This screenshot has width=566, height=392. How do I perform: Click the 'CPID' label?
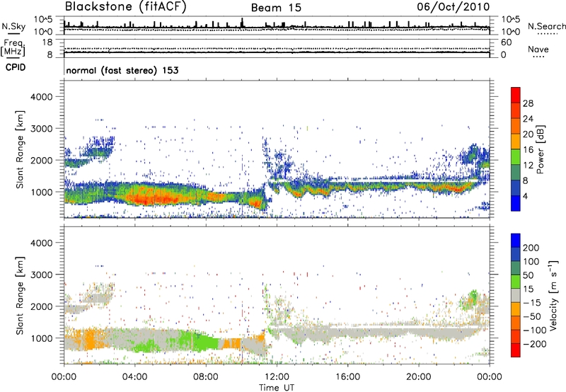point(16,67)
